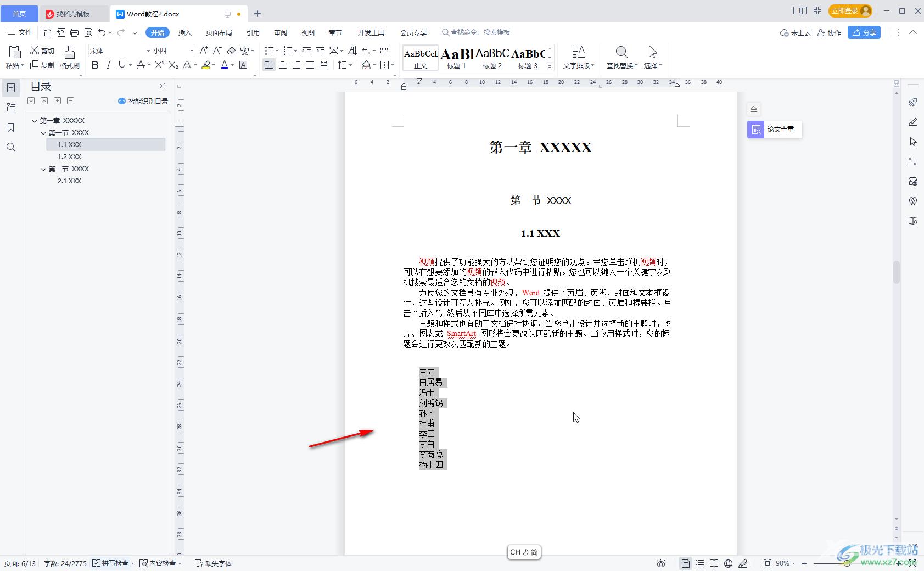Open the Page Layout (页面布局) tab
Screen dimensions: 924x571
coord(219,32)
